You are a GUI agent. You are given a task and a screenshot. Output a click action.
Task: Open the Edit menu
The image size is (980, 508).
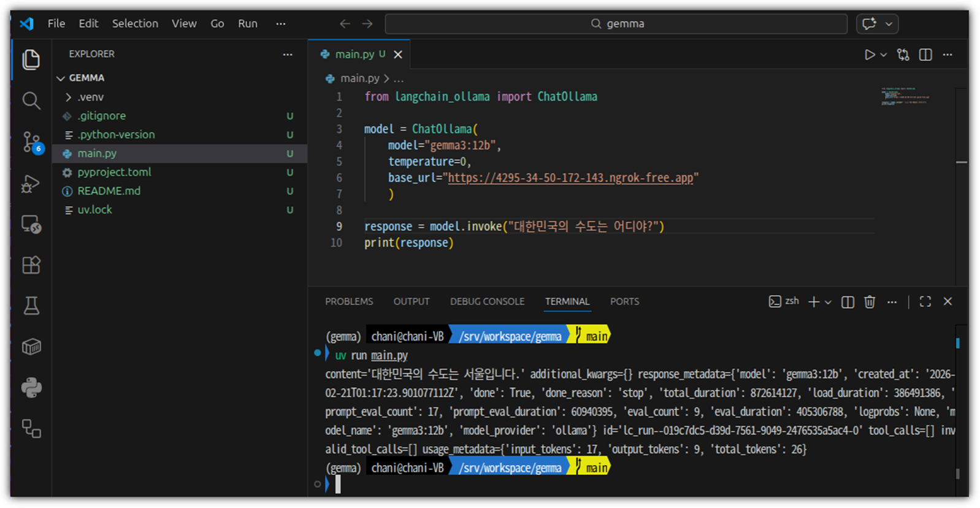click(x=88, y=23)
